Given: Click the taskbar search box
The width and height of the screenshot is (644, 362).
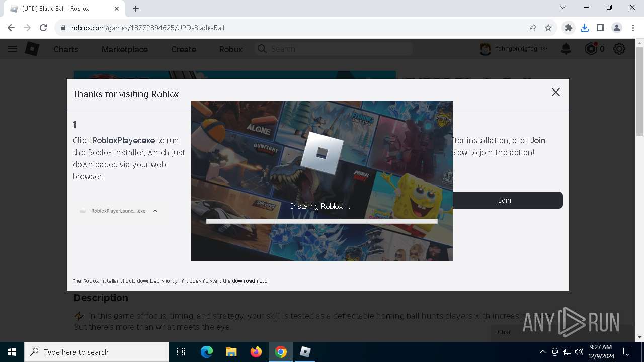Looking at the screenshot, I should 97,352.
